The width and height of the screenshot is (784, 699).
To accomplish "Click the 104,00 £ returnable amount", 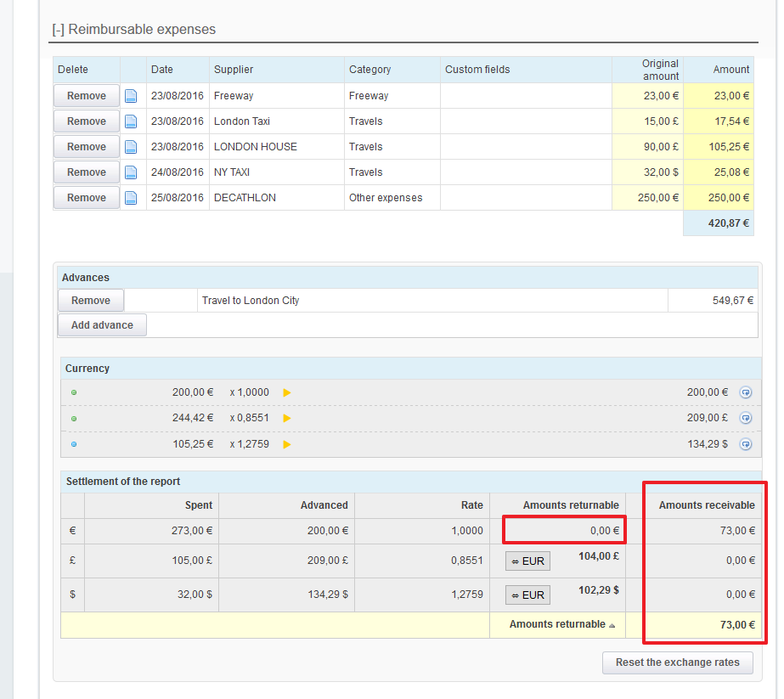I will click(x=599, y=556).
